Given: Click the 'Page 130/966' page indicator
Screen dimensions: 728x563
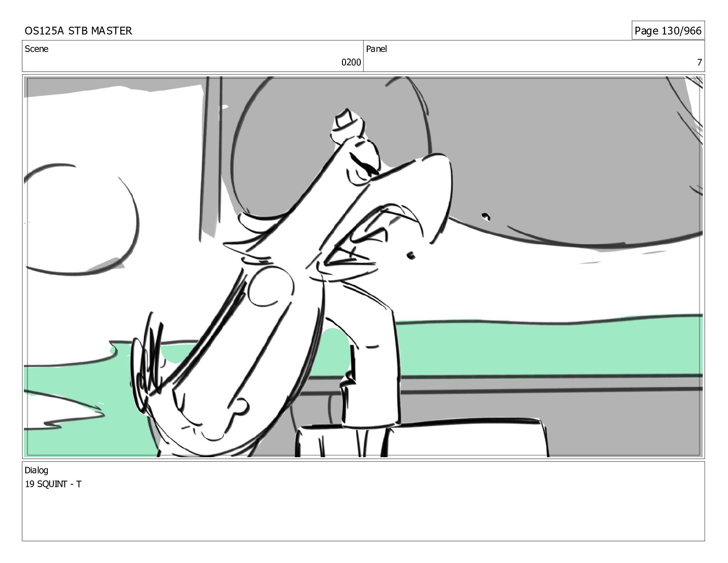Looking at the screenshot, I should click(668, 31).
